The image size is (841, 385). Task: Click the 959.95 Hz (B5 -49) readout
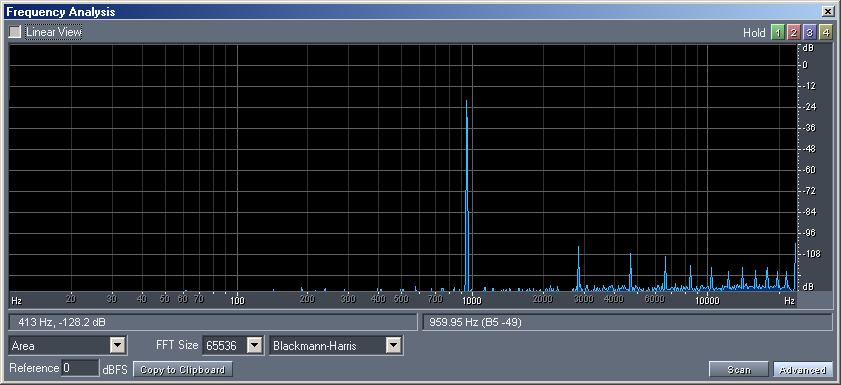(627, 323)
